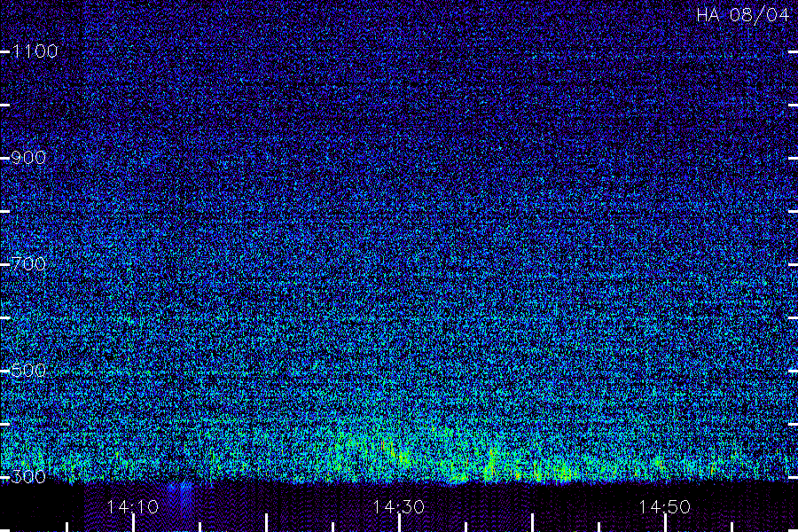The height and width of the screenshot is (532, 798).
Task: Click the 700 y-axis label
Action: pos(28,264)
